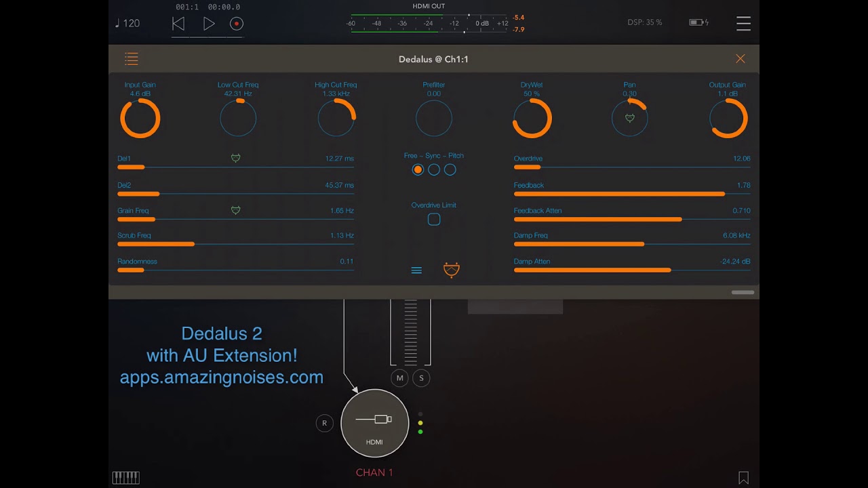Arm recording with the red record button
868x488 pixels.
[236, 24]
